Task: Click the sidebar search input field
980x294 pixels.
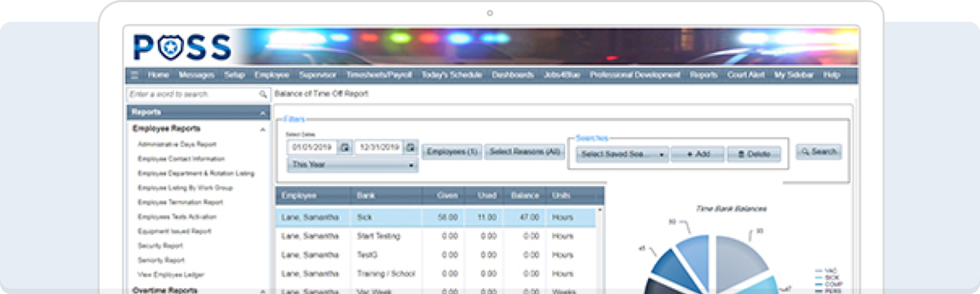Action: click(x=192, y=94)
